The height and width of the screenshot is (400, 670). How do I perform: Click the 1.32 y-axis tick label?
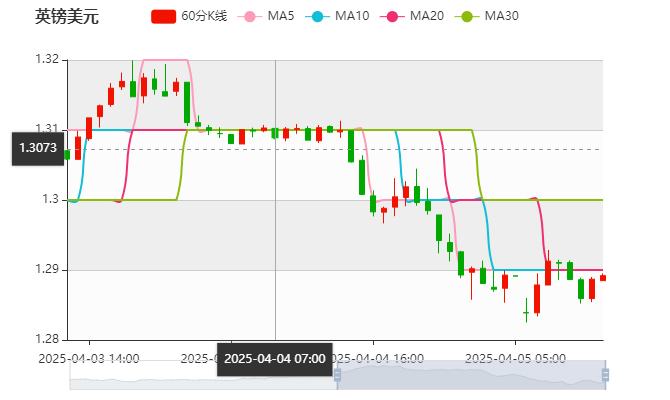(x=46, y=60)
